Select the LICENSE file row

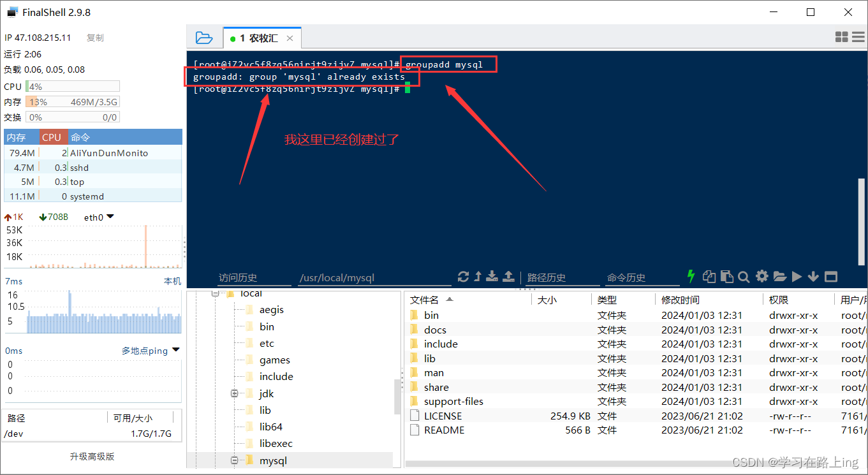pos(636,416)
